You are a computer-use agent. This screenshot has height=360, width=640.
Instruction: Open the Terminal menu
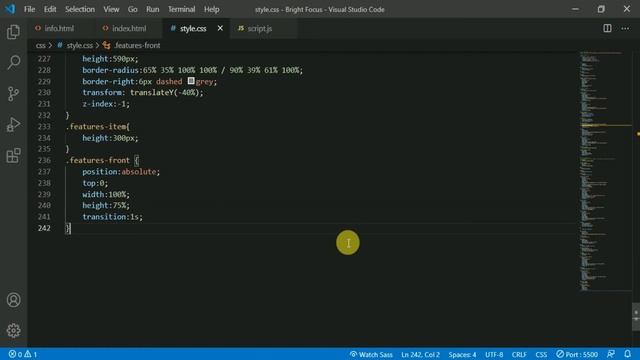point(181,9)
